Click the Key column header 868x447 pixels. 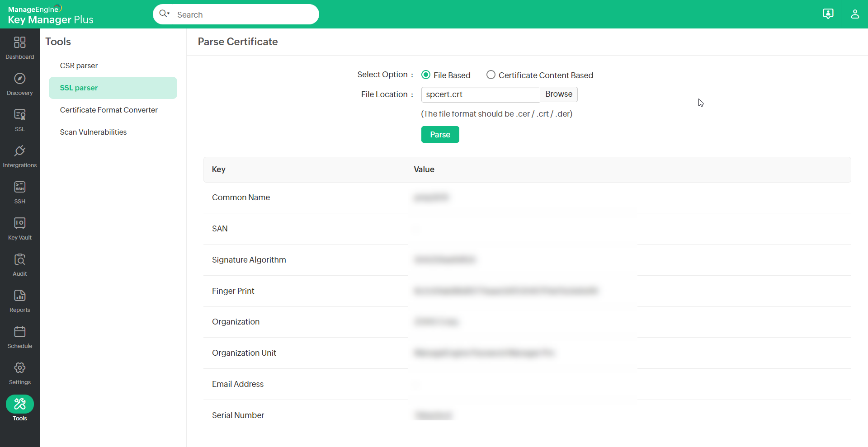click(x=219, y=169)
